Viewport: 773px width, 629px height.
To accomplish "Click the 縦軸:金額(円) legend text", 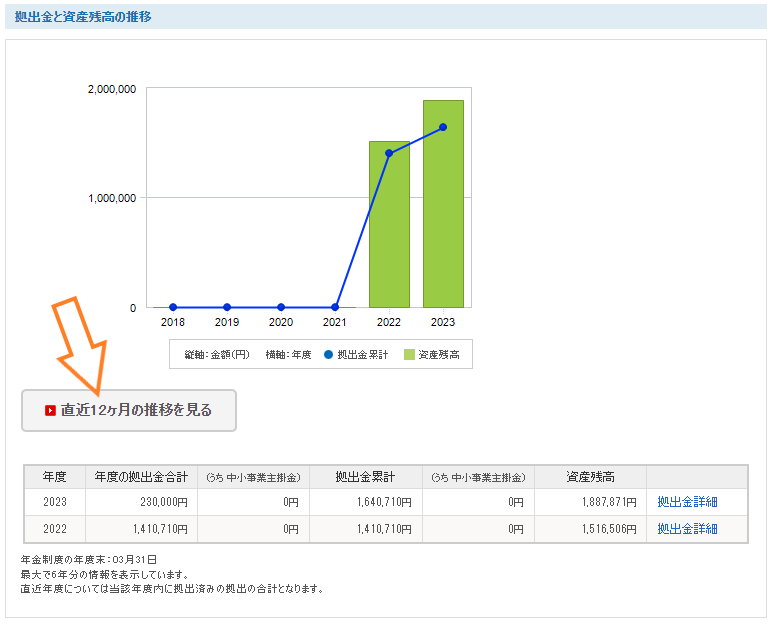I will tap(217, 354).
